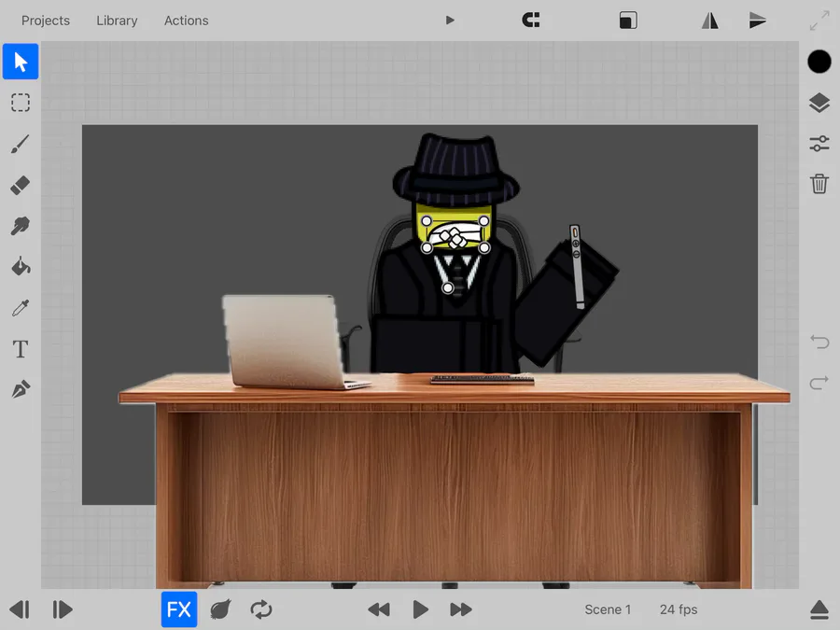Viewport: 840px width, 630px height.
Task: Select the arrow selection tool
Action: click(x=21, y=62)
